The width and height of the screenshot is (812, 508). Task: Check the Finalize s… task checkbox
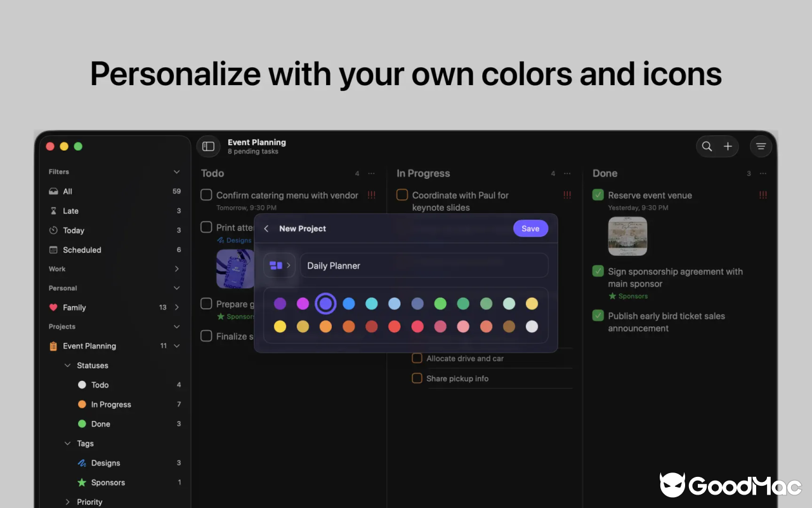click(x=206, y=336)
